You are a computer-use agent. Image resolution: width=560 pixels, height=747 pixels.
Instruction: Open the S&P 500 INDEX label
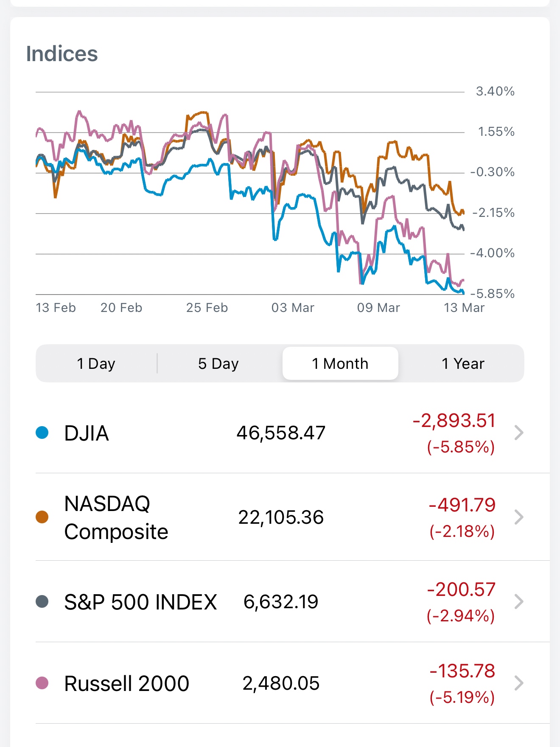point(140,602)
